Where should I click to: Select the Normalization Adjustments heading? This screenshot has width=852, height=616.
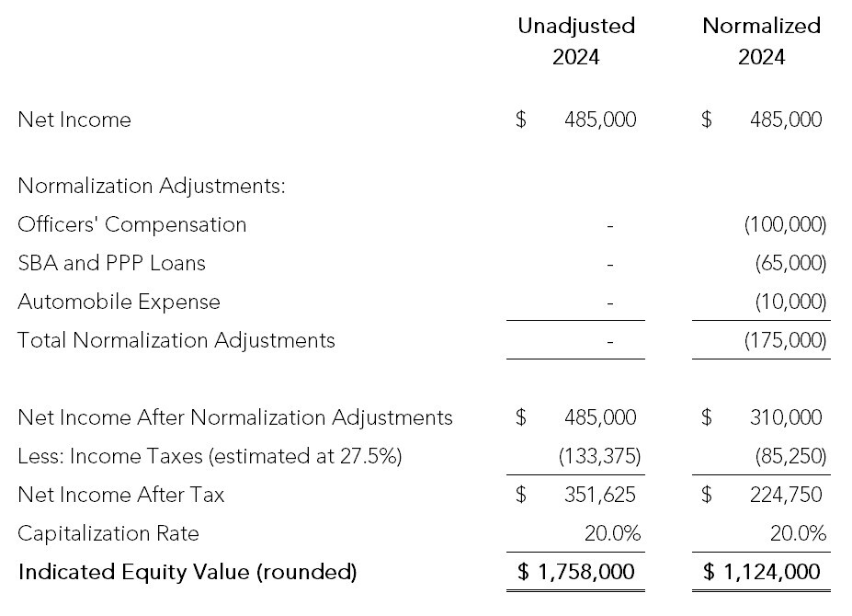pyautogui.click(x=152, y=186)
